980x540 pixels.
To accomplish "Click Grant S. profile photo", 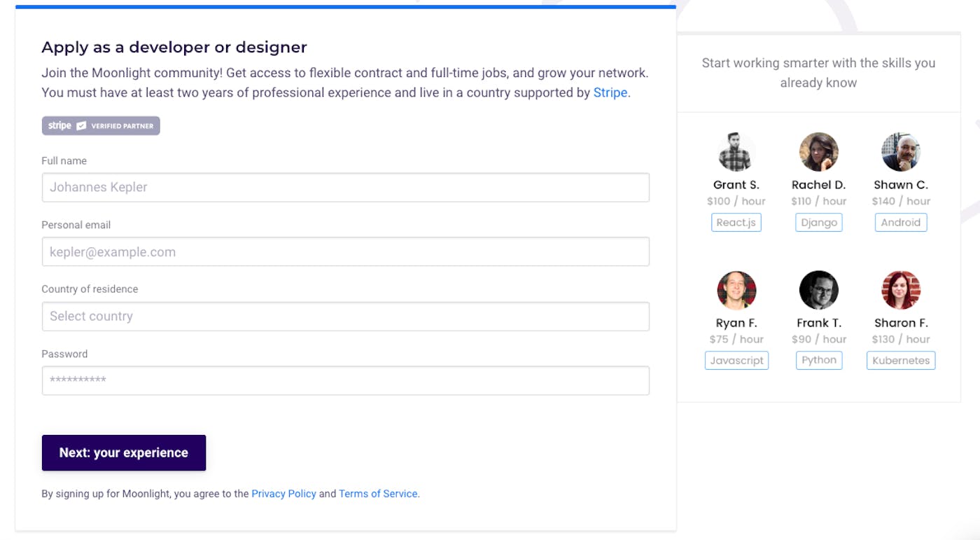I will [736, 152].
